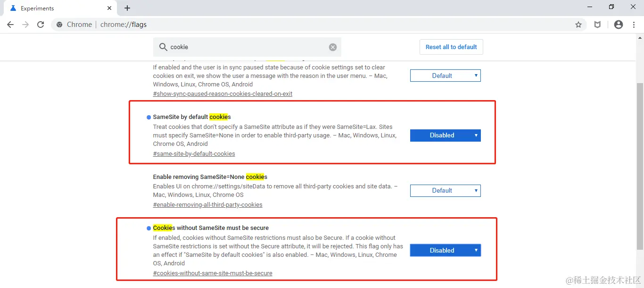Viewport: 644px width, 288px height.
Task: Expand the Cookies without SameSite must be secure dropdown
Action: 445,251
